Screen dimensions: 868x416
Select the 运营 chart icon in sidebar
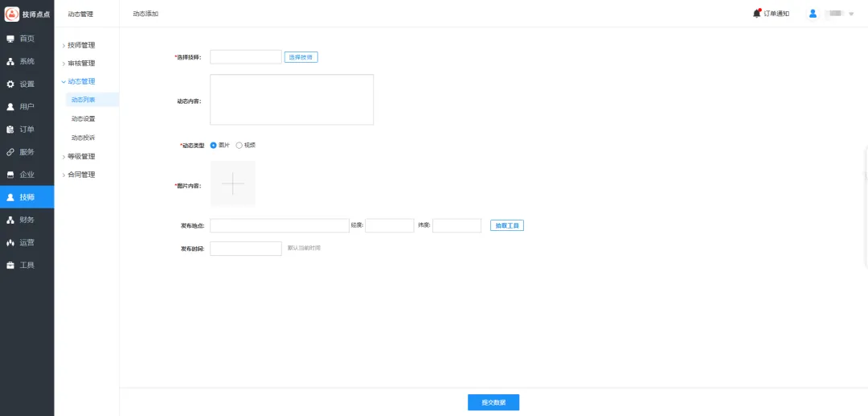[x=10, y=242]
